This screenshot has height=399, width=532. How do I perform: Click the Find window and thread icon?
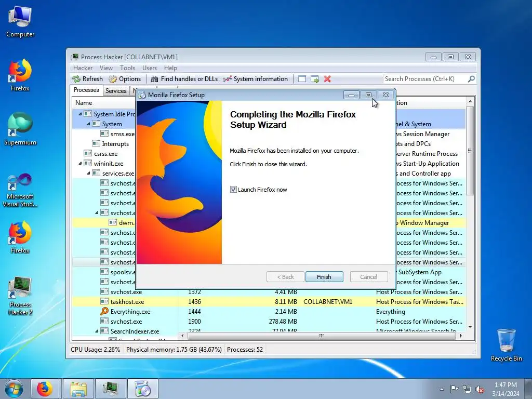[314, 79]
